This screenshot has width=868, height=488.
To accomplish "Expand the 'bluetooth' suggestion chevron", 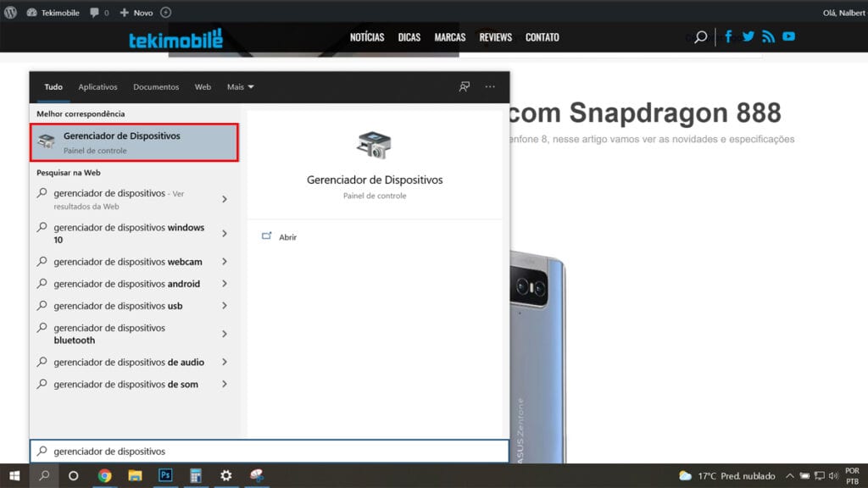I will pyautogui.click(x=224, y=334).
